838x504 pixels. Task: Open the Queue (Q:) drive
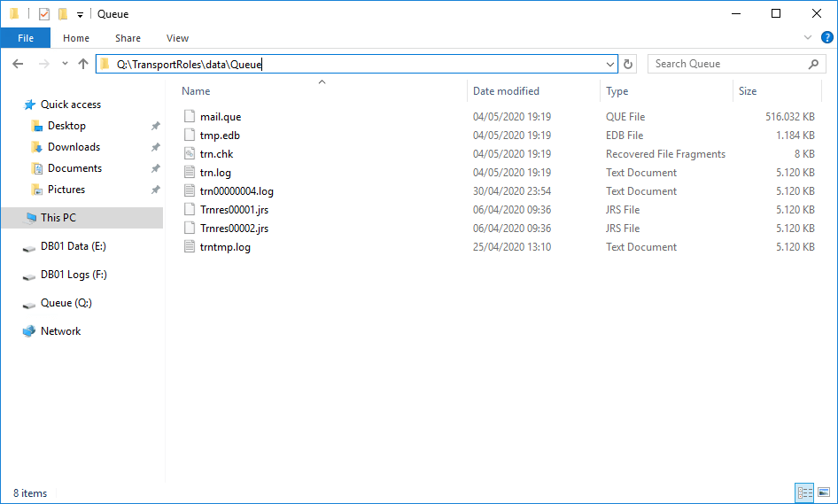pyautogui.click(x=66, y=303)
